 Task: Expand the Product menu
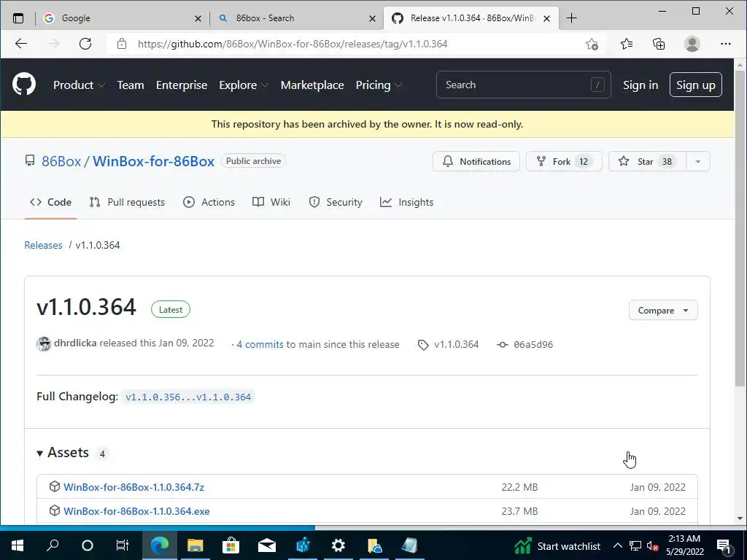point(79,85)
